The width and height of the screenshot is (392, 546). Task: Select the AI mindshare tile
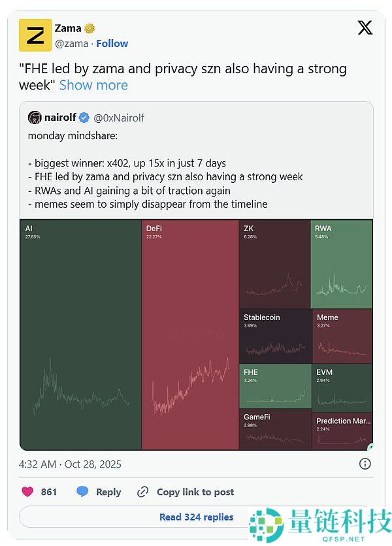[80, 334]
